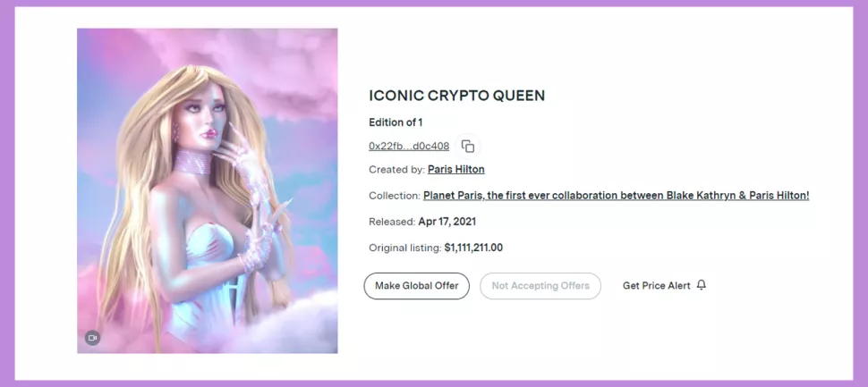Open the Planet Paris collection link
The image size is (868, 387).
[x=617, y=195]
